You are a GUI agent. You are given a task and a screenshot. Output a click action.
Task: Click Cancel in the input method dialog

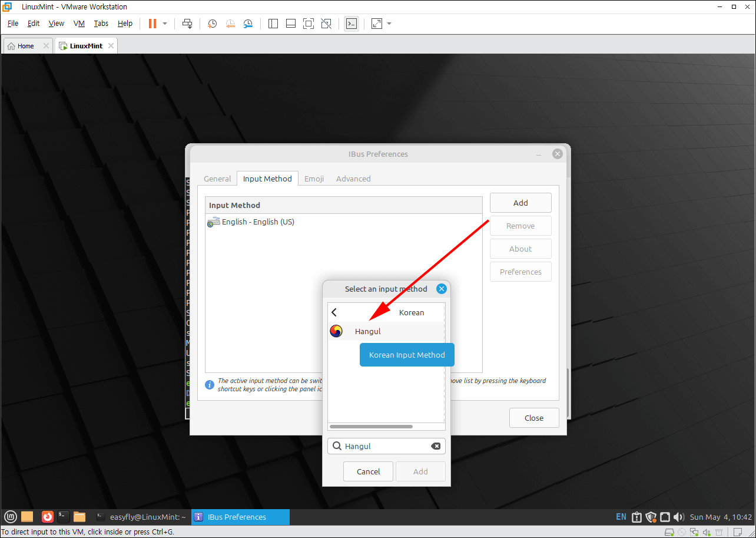[369, 471]
